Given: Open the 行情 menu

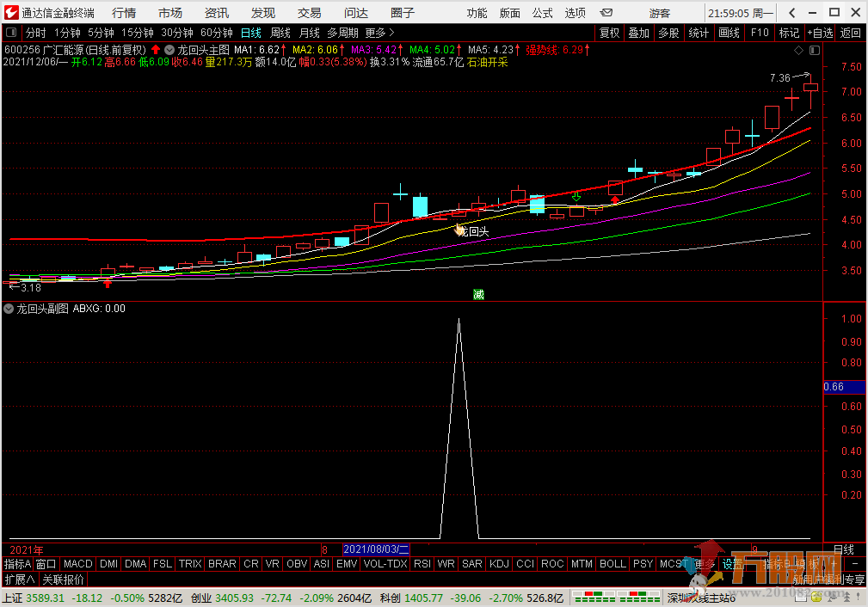Looking at the screenshot, I should pyautogui.click(x=124, y=13).
